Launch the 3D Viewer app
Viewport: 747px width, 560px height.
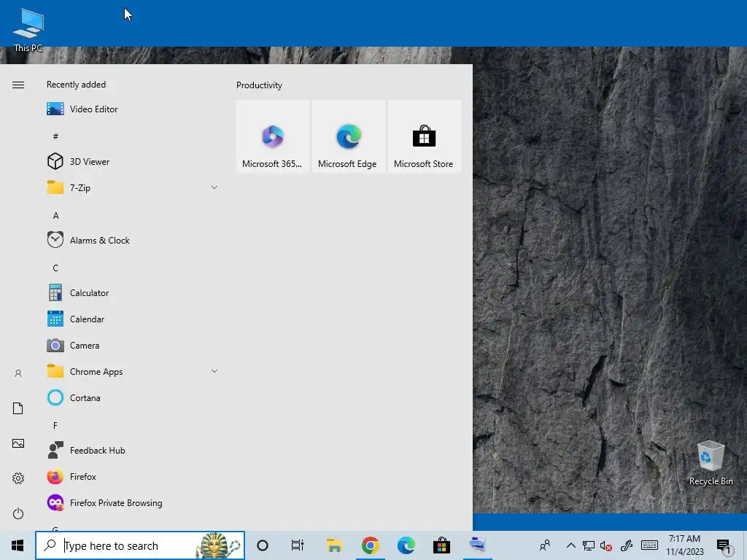(x=133, y=161)
